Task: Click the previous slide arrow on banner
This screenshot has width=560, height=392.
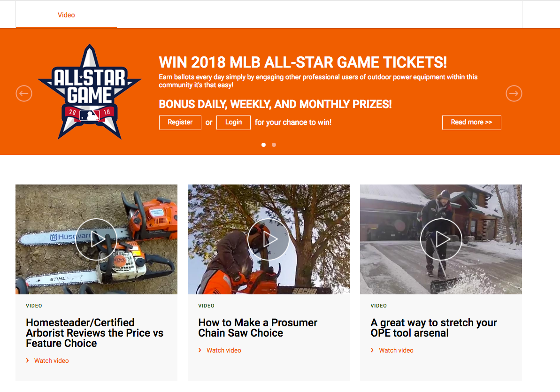Action: [24, 93]
